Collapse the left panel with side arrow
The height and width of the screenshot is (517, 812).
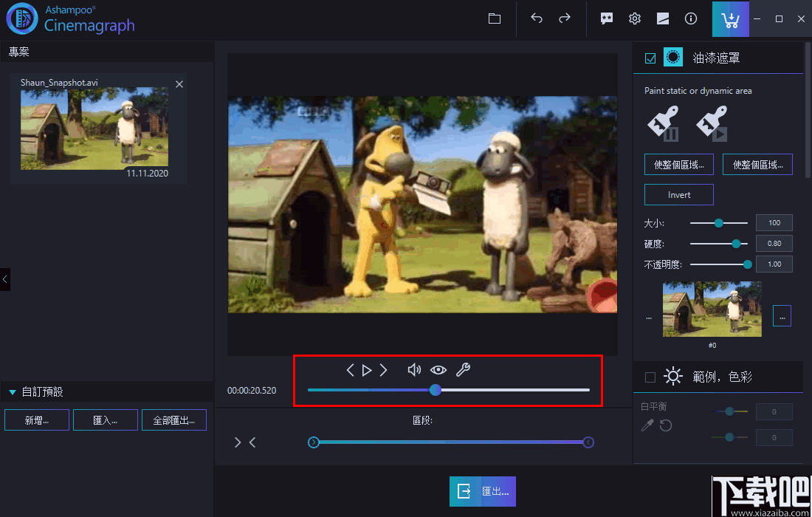click(x=5, y=279)
